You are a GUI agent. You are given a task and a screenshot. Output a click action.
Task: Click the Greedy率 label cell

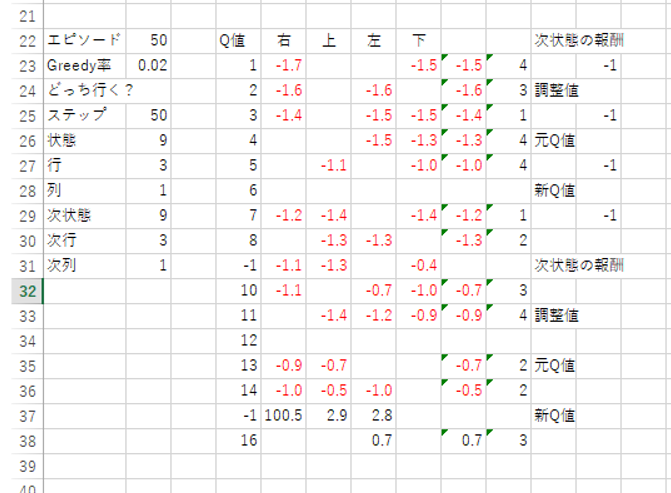click(84, 65)
